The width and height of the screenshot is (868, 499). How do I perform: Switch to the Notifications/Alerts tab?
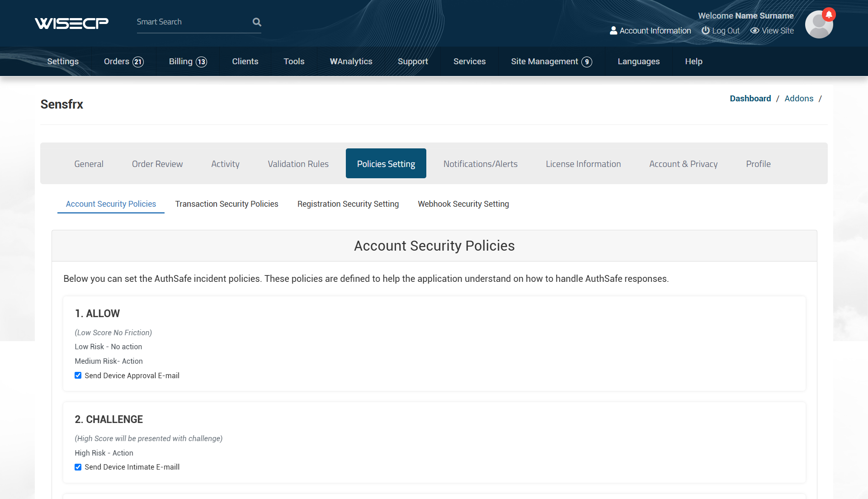[480, 164]
